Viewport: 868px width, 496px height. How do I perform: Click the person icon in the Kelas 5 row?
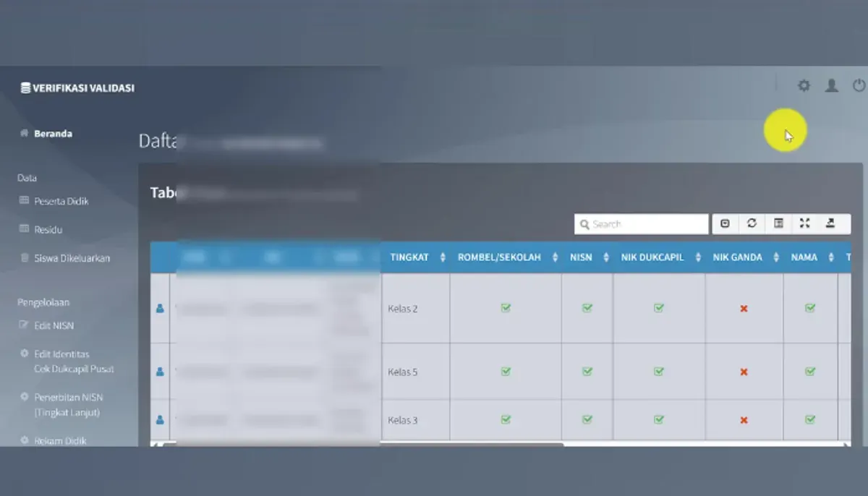click(160, 372)
